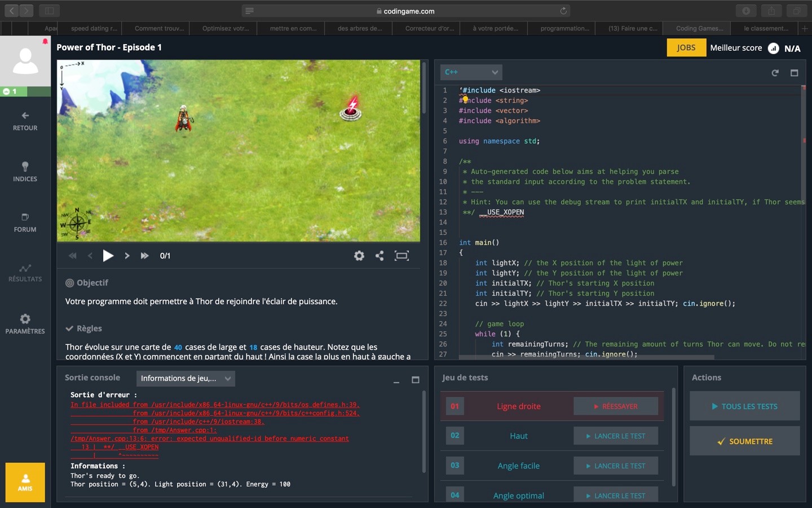
Task: Go back with the Safari back arrow
Action: (x=11, y=11)
